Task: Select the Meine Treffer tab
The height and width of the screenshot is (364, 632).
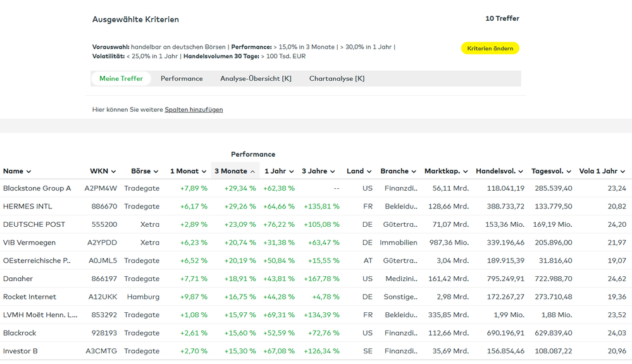Action: [121, 79]
